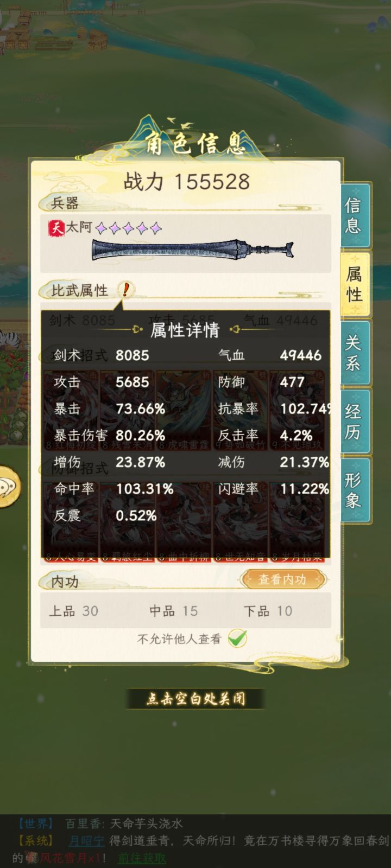This screenshot has width=391, height=868.
Task: Select the 曲中折柳 defense skill card
Action: click(184, 522)
